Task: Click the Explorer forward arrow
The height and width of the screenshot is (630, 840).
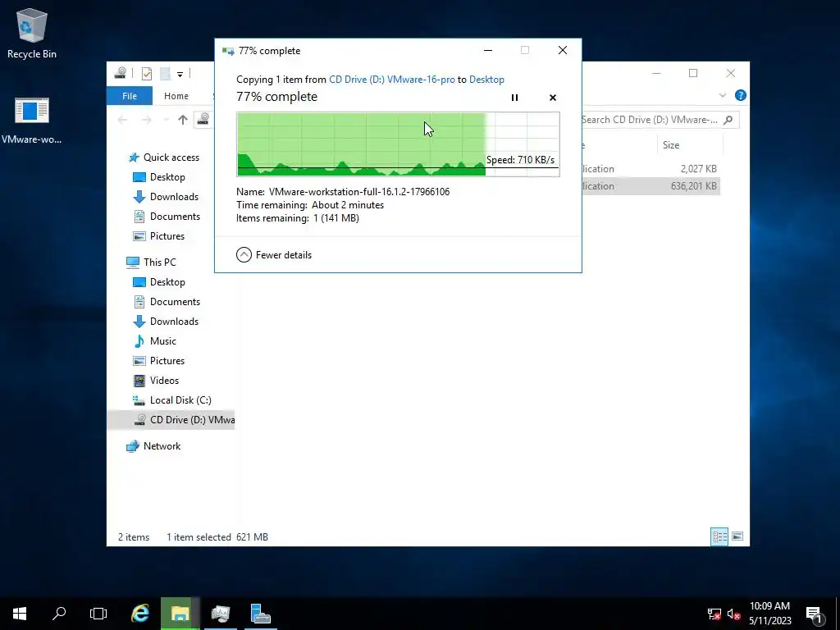Action: (146, 120)
